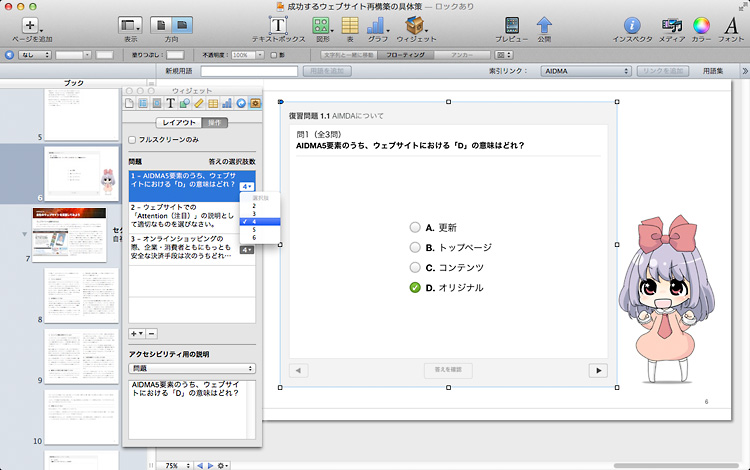
Task: Go to next question with arrow button
Action: 598,370
